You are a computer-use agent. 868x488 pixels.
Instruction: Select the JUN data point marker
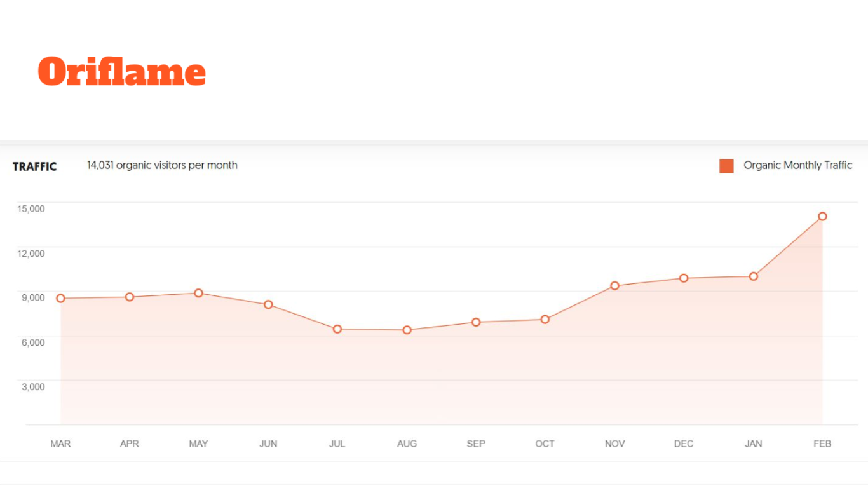(268, 305)
